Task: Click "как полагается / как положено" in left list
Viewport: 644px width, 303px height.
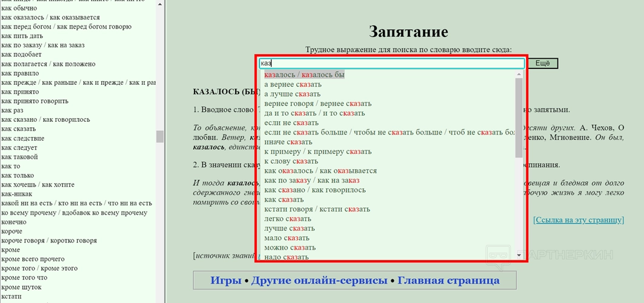Action: tap(48, 64)
